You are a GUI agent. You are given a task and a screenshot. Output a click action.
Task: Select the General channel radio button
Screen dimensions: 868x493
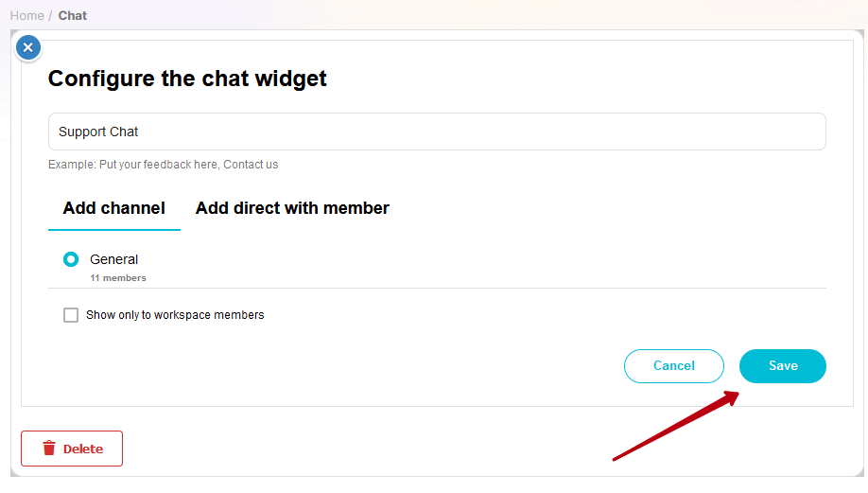pyautogui.click(x=71, y=259)
